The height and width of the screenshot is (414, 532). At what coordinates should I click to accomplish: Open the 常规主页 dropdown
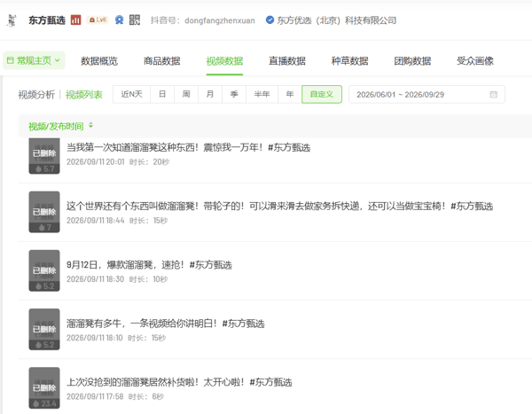tap(34, 60)
